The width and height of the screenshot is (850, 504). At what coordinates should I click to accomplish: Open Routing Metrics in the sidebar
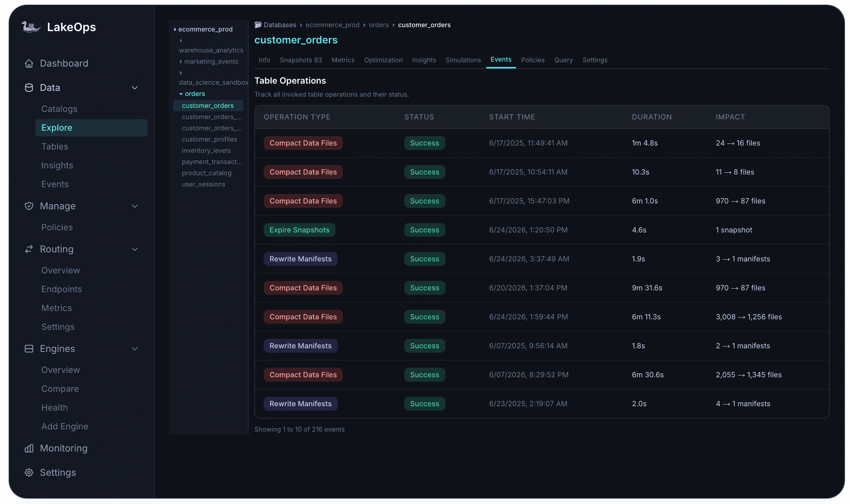point(57,308)
